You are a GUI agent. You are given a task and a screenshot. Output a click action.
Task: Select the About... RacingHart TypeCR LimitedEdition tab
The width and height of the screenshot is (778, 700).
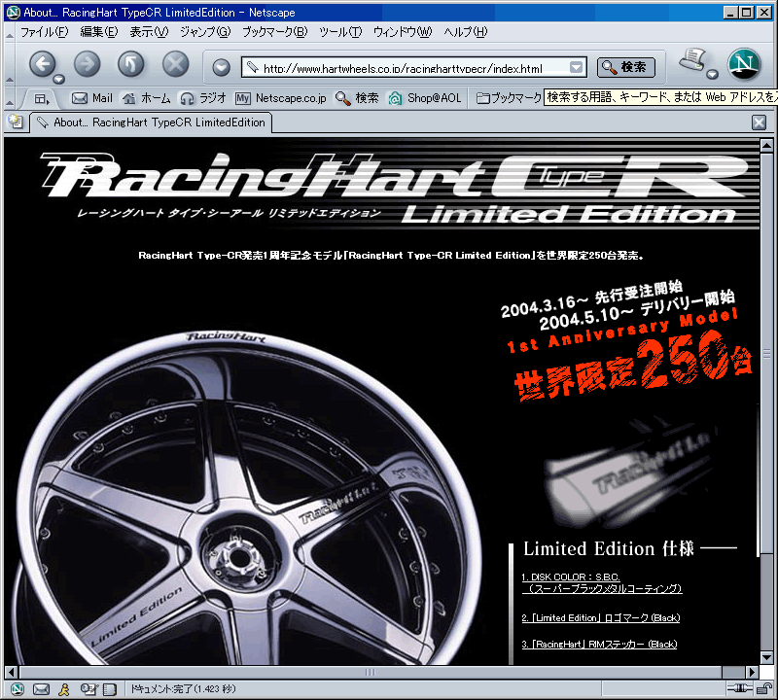tap(152, 122)
